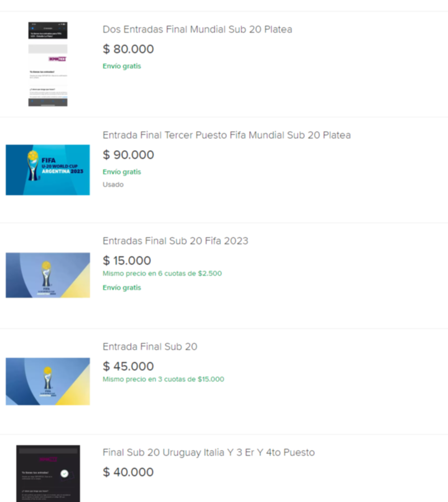448x502 pixels.
Task: Open the dark confirmation screenshot thumbnail of last listing
Action: coord(48,473)
